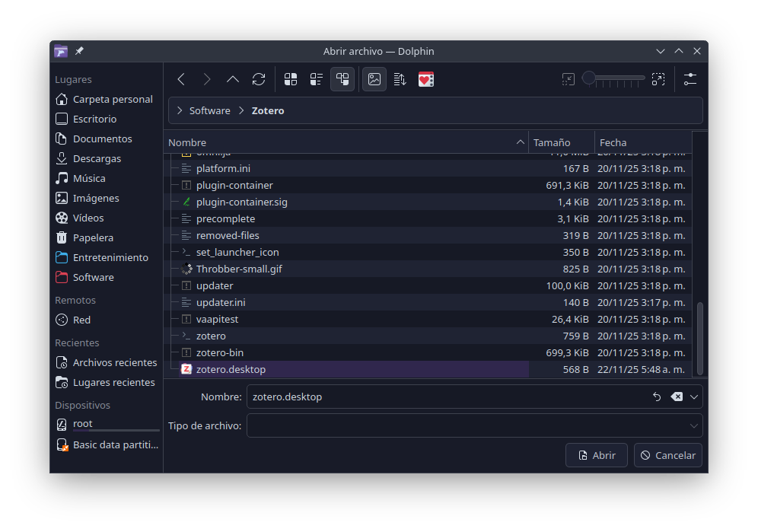
Task: Sort by Nombre column header
Action: click(x=346, y=142)
